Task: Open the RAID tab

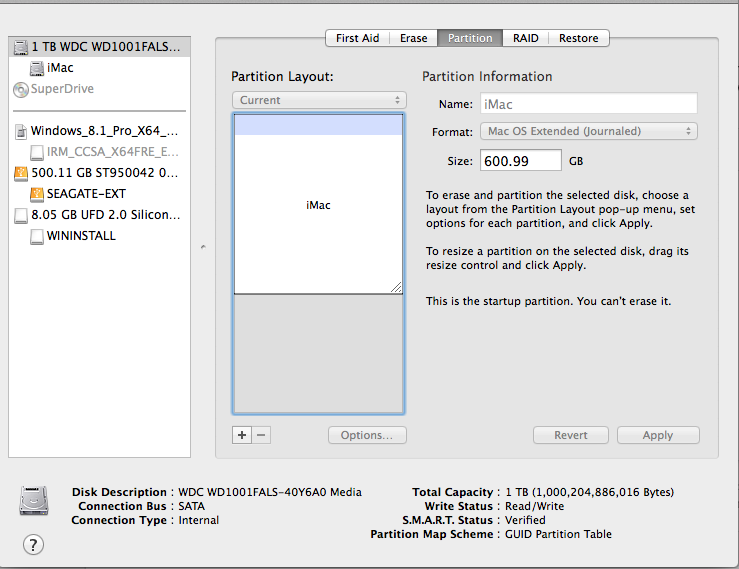Action: click(x=526, y=38)
